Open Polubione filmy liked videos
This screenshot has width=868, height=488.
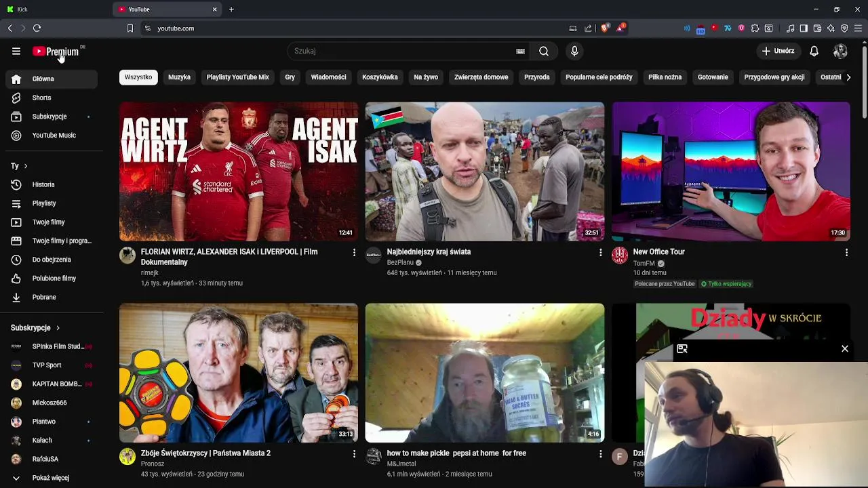(52, 279)
